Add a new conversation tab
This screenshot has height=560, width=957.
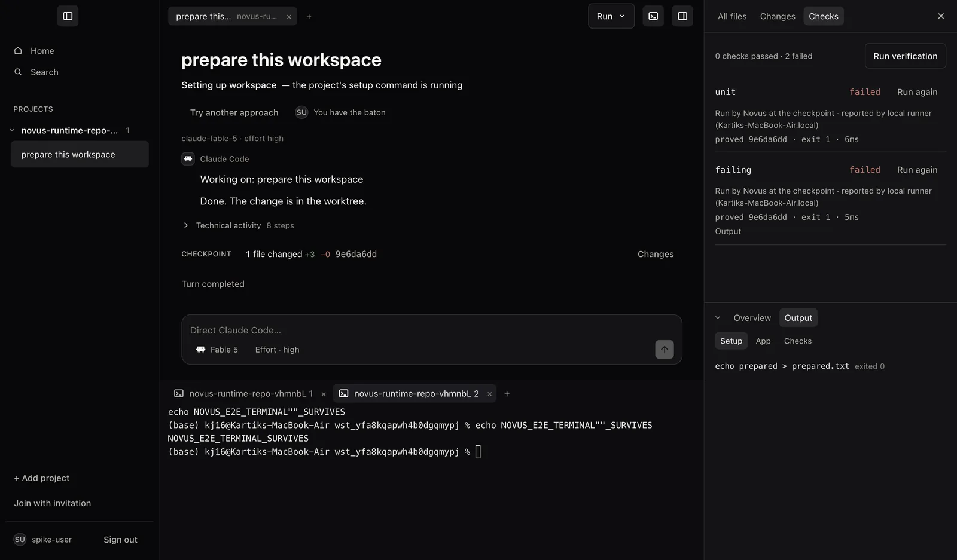pos(309,17)
